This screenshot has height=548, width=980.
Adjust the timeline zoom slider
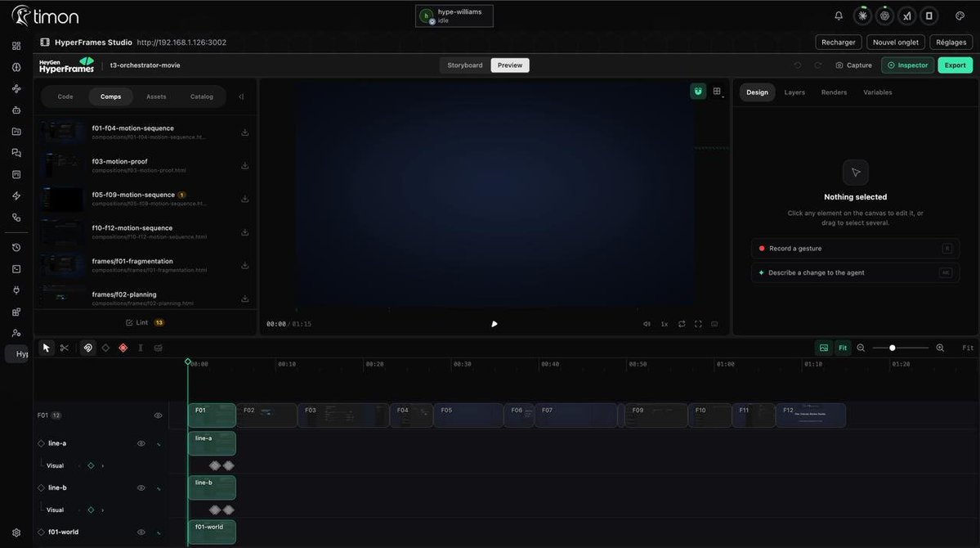click(901, 348)
